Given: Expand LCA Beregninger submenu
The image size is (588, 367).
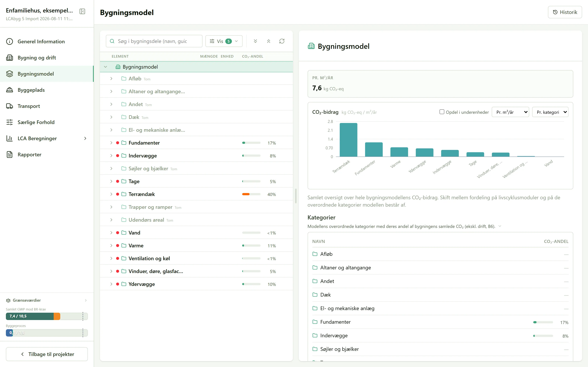Looking at the screenshot, I should (85, 138).
